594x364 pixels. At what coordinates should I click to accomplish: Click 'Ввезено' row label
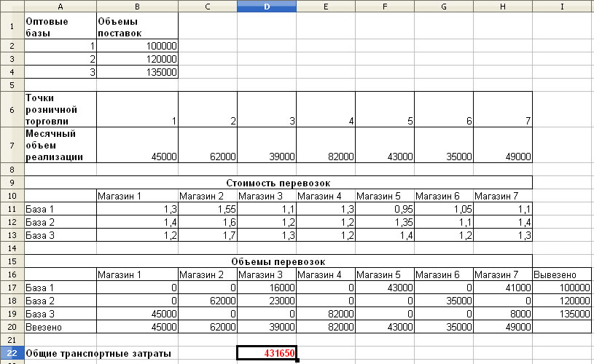[60, 327]
